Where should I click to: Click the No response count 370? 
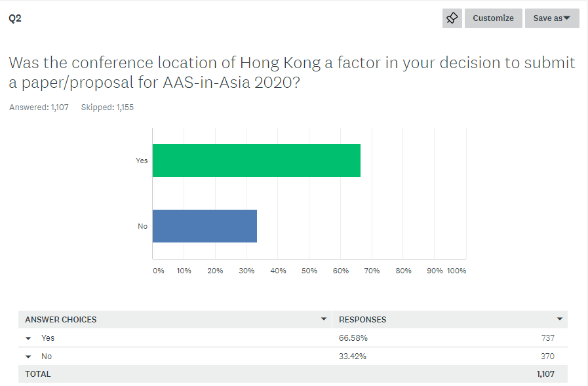[547, 357]
